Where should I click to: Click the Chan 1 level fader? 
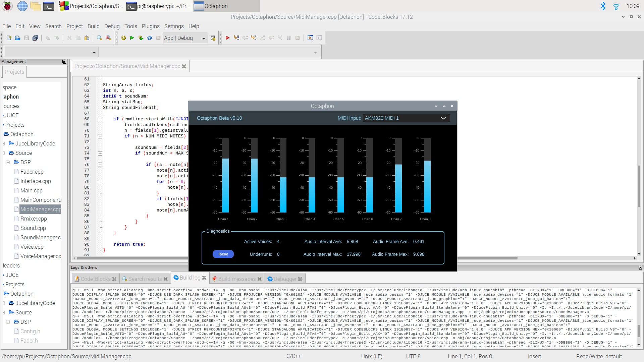(x=225, y=175)
